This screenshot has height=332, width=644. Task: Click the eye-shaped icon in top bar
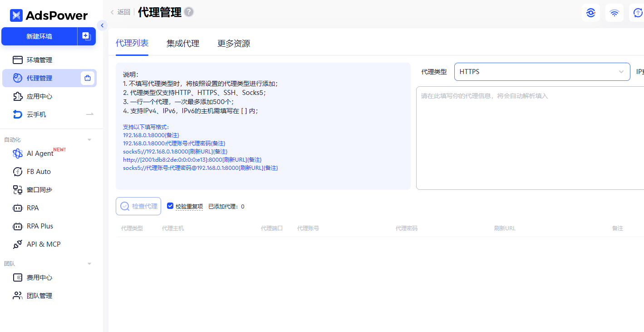click(x=591, y=13)
